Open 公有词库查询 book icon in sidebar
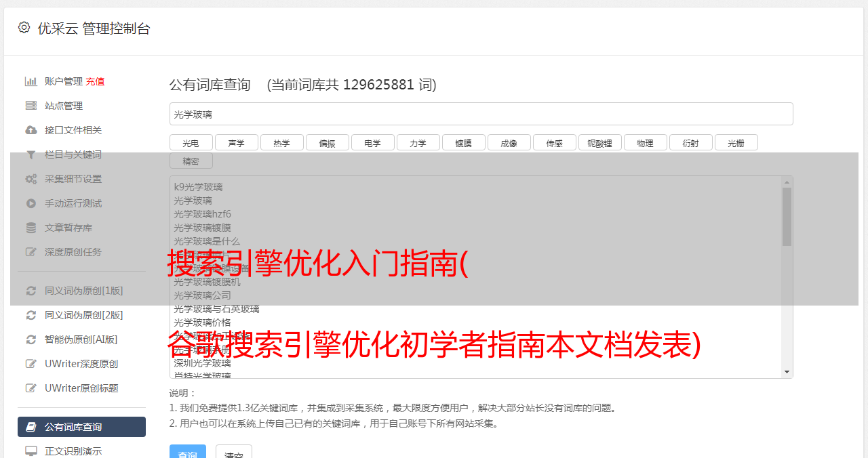This screenshot has width=868, height=458. [31, 427]
